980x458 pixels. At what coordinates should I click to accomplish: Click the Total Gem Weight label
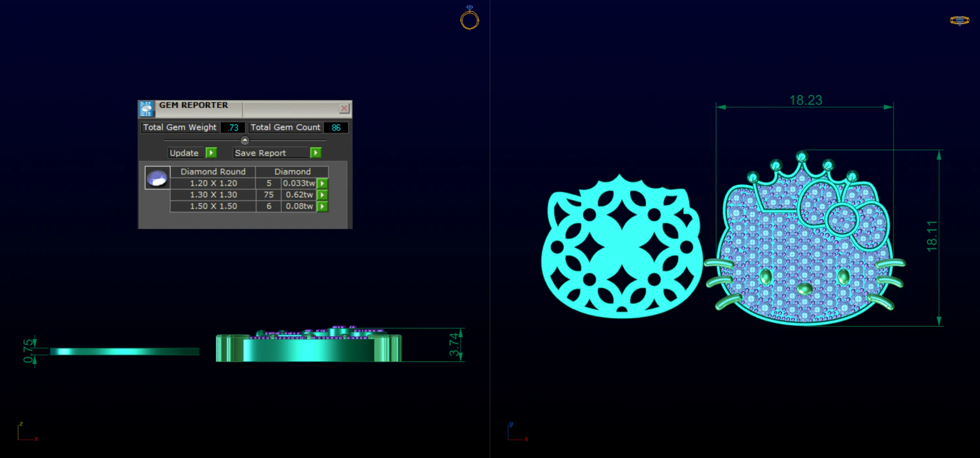point(180,127)
